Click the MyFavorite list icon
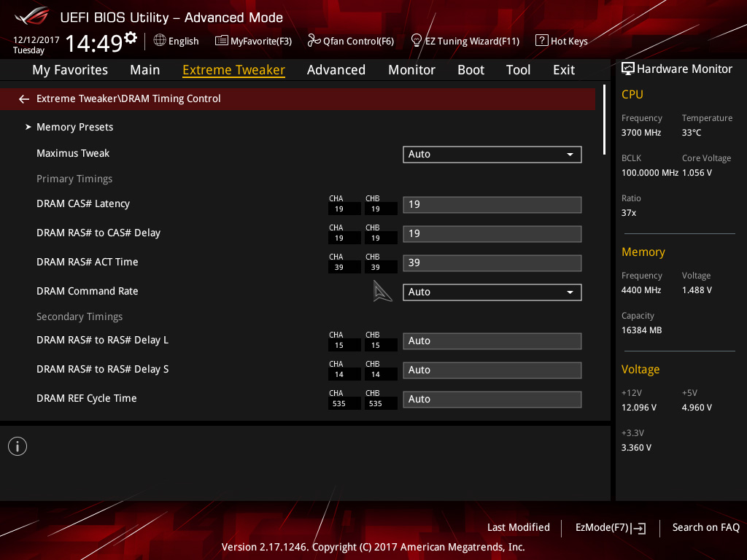The height and width of the screenshot is (560, 747). (x=222, y=41)
